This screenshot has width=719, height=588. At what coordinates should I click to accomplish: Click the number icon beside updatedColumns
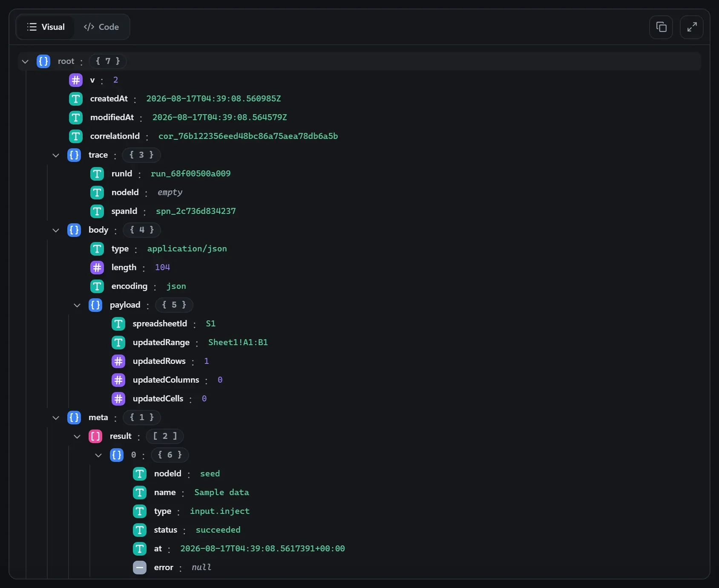click(118, 380)
